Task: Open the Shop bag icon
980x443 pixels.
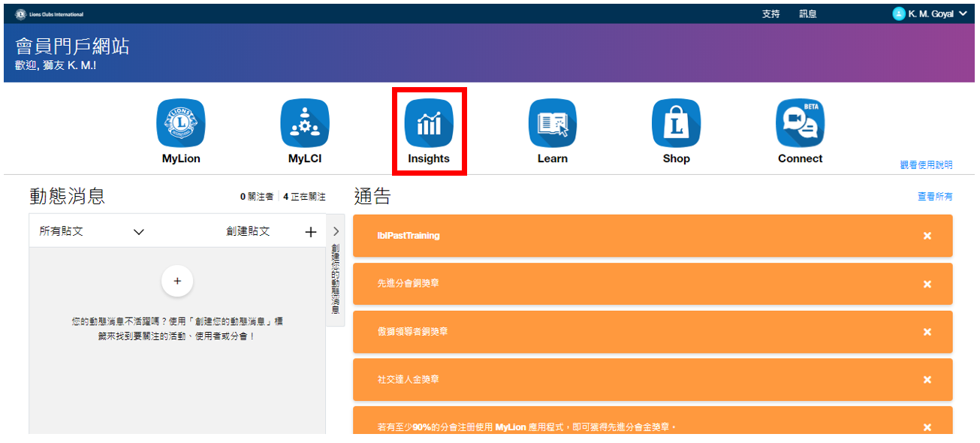Action: (x=676, y=123)
